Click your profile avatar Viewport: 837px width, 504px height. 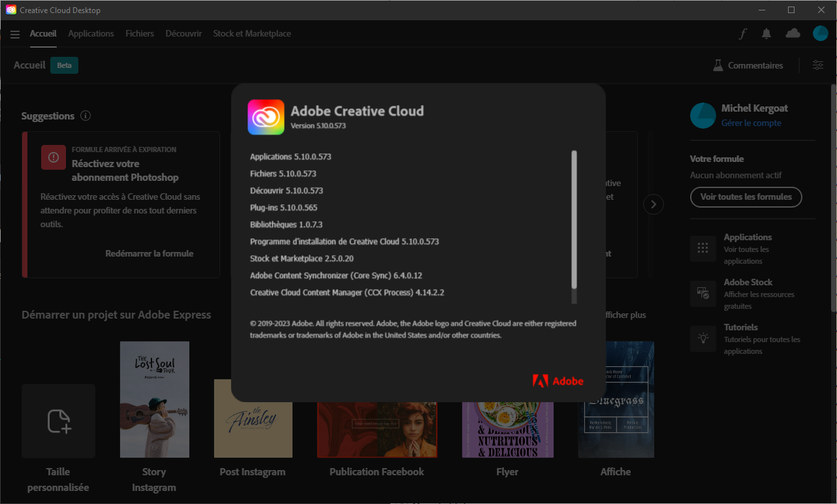click(820, 33)
